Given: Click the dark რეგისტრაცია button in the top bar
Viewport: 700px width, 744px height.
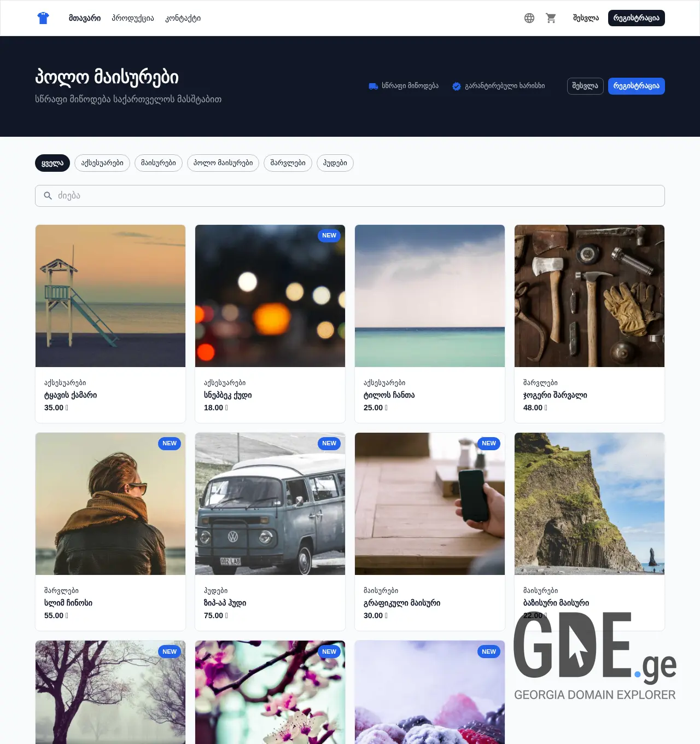Looking at the screenshot, I should (637, 18).
